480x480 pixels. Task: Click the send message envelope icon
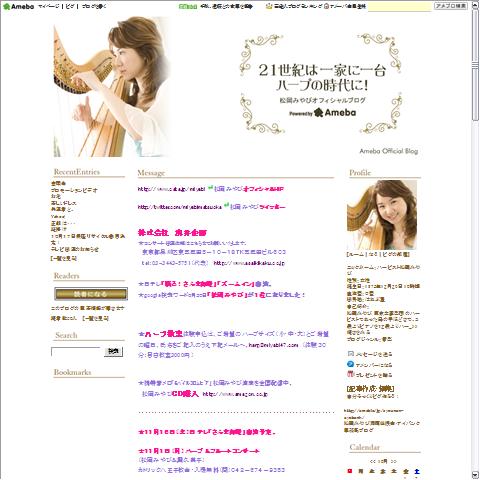[x=350, y=354]
